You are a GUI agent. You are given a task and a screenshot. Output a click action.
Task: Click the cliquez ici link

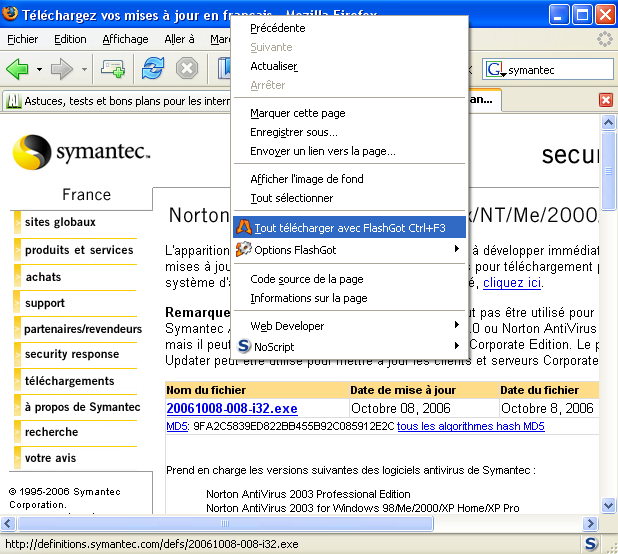point(512,283)
